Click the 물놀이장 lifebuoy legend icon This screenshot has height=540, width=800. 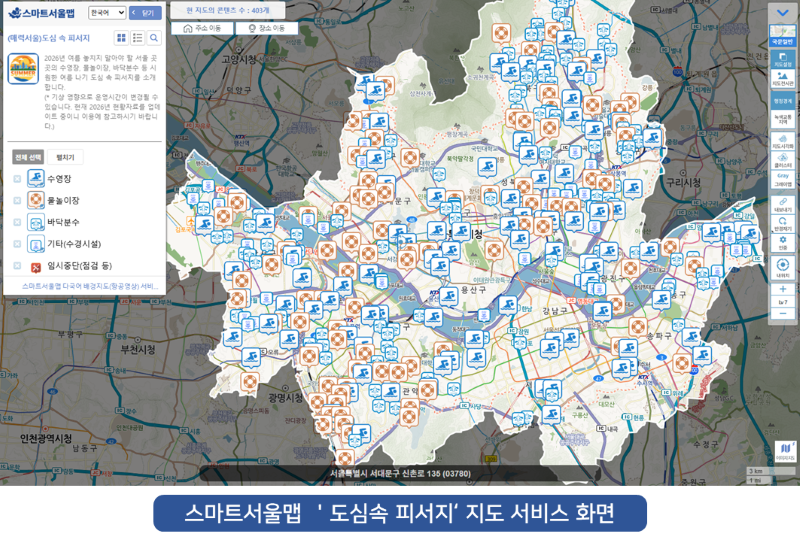(36, 200)
